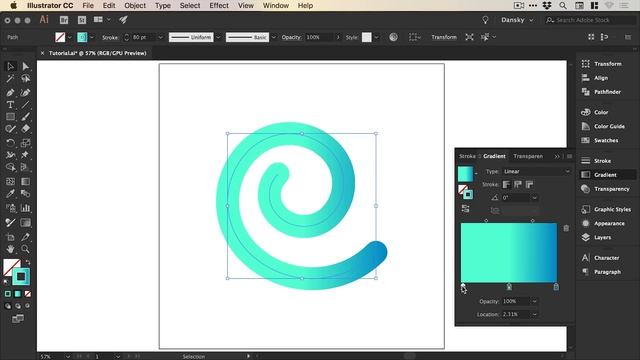Choose the Artboard tool

click(x=10, y=237)
